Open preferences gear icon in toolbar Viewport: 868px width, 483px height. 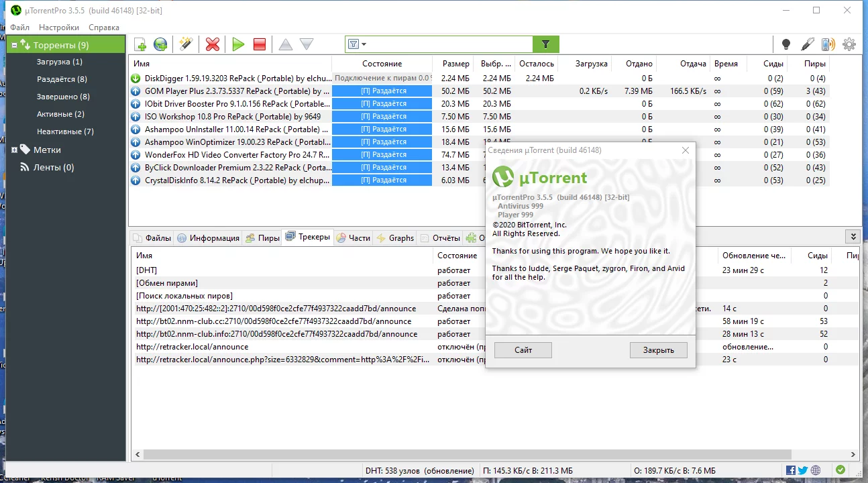(849, 44)
